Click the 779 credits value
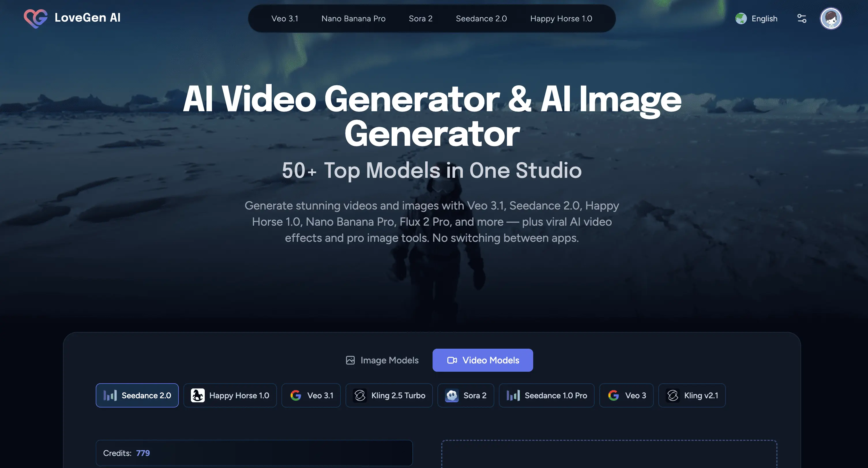This screenshot has width=868, height=468. 143,453
